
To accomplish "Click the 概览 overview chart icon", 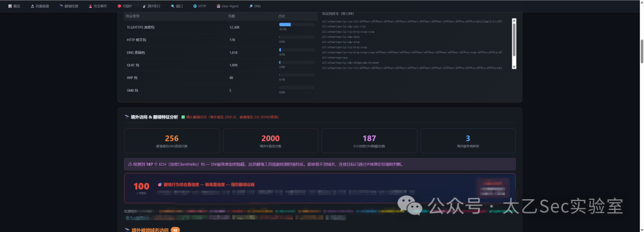I will [x=10, y=6].
